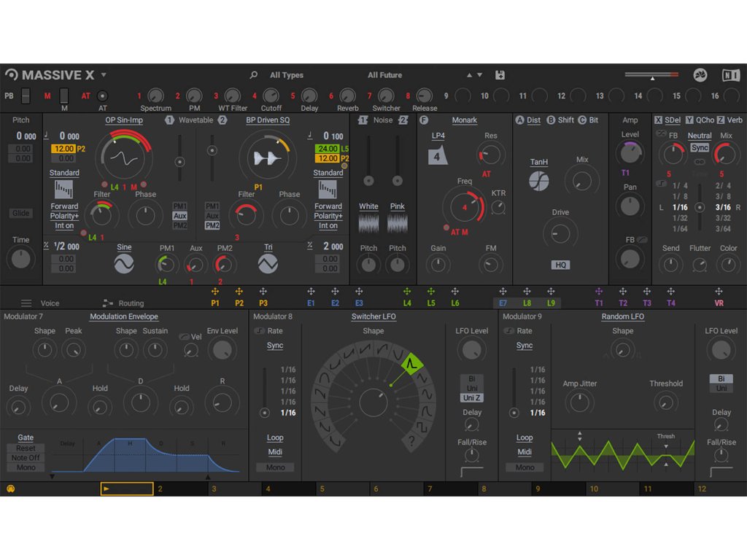Viewport: 747px width, 560px height.
Task: Open the Modulation Envelope type menu
Action: 124,316
